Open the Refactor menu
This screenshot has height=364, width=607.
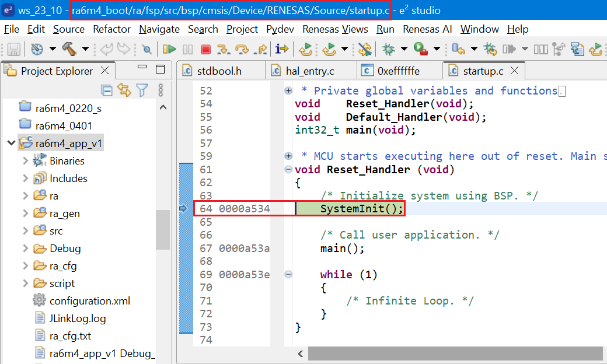click(112, 29)
